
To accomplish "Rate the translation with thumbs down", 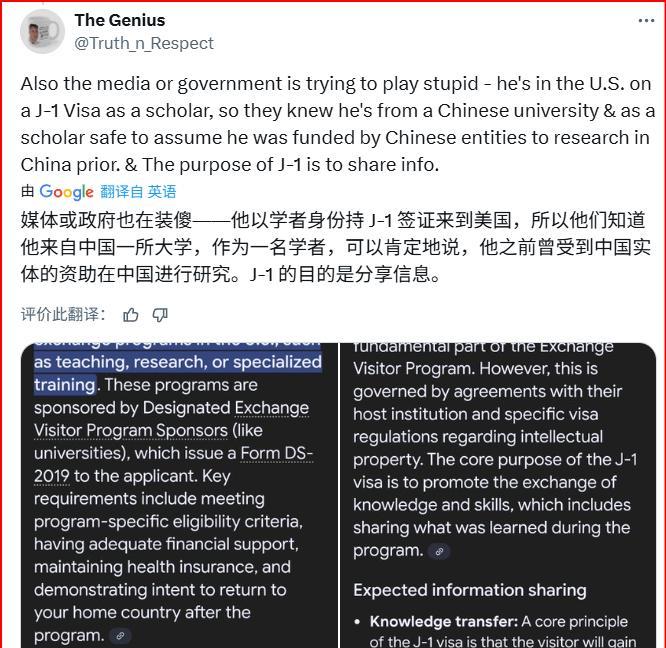I will point(160,315).
